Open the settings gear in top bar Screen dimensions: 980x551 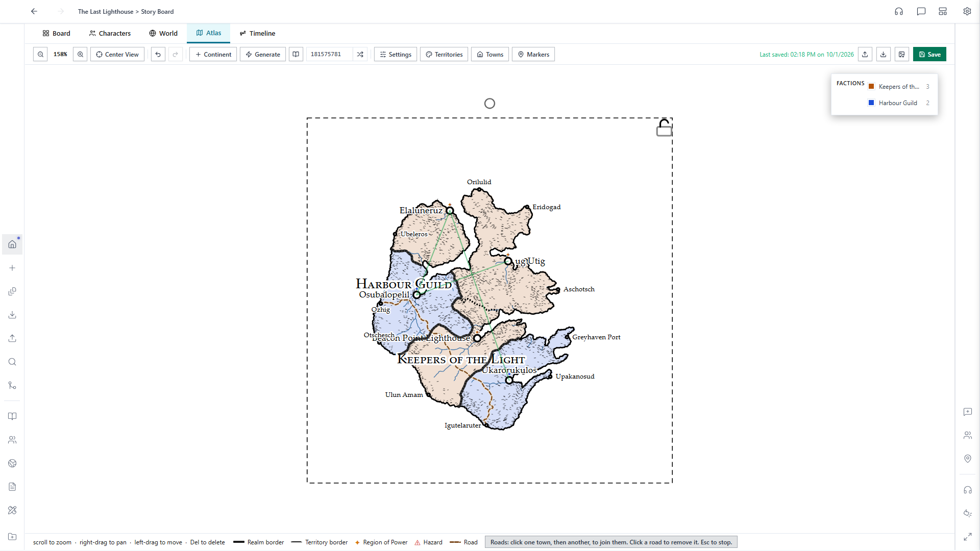point(967,11)
